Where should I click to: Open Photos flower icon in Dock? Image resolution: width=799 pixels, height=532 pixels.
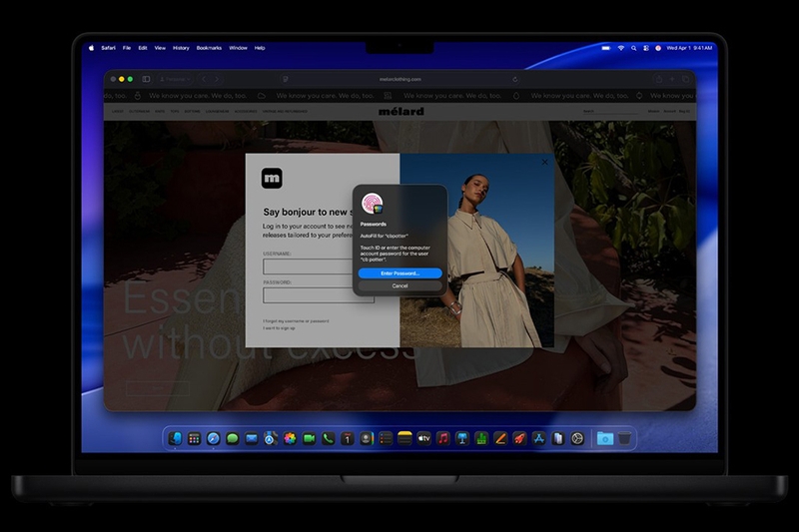pyautogui.click(x=290, y=438)
